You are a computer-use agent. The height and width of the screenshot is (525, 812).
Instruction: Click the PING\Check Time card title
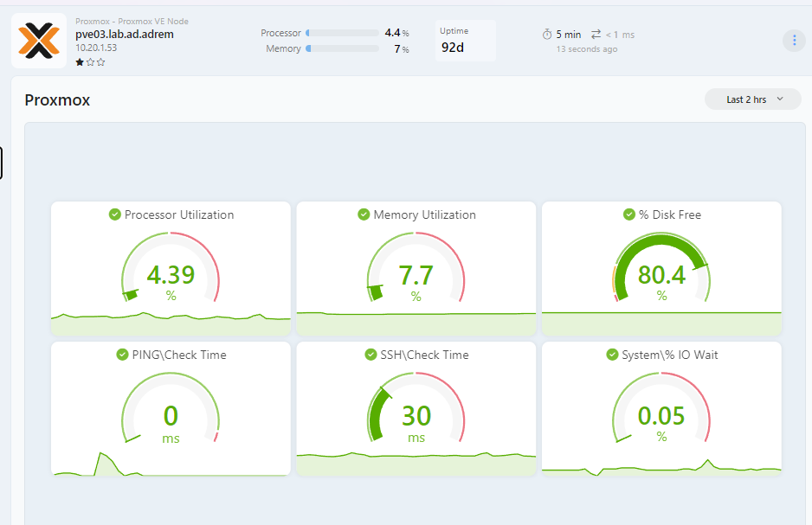(x=179, y=355)
